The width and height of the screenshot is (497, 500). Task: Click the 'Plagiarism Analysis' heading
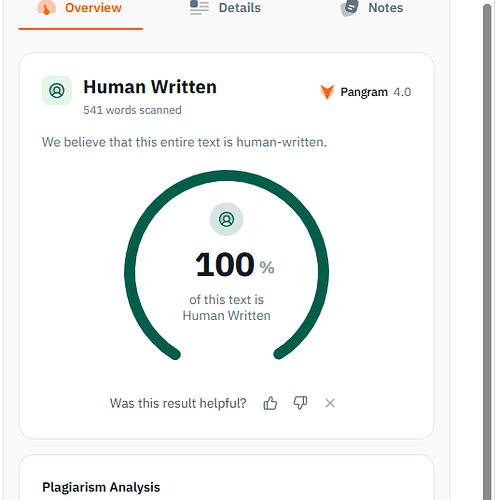(101, 487)
